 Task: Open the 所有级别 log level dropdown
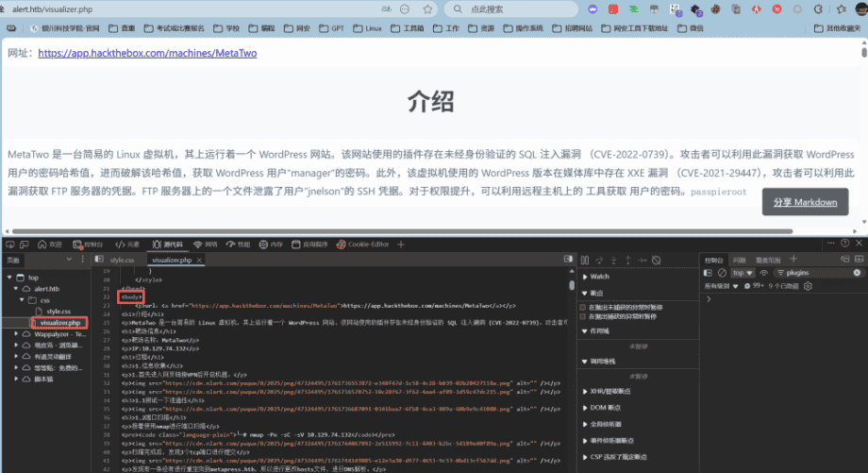pyautogui.click(x=722, y=286)
